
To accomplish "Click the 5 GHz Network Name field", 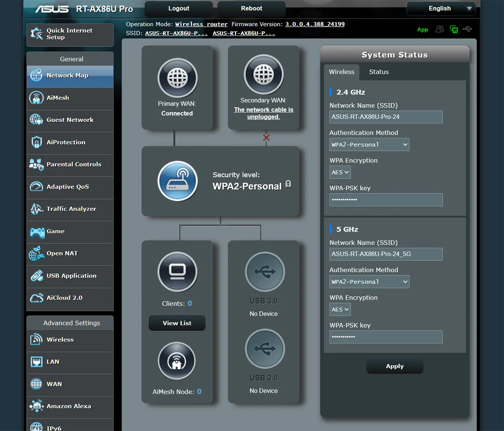I will tap(386, 254).
